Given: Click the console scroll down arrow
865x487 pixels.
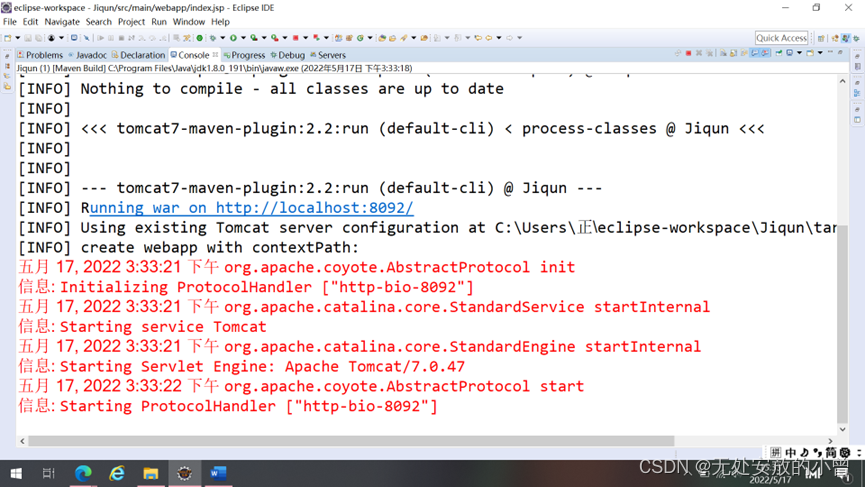Looking at the screenshot, I should coord(842,430).
